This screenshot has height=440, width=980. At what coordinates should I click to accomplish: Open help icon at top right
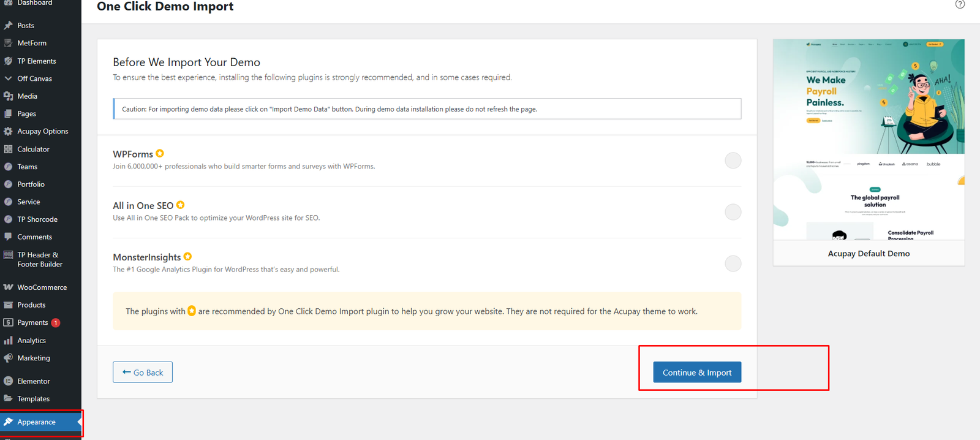coord(960,4)
